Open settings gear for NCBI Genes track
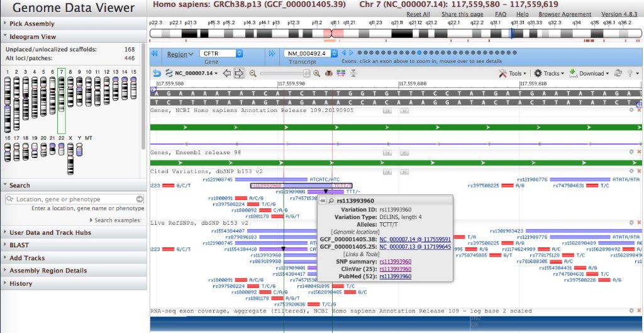 [631, 110]
